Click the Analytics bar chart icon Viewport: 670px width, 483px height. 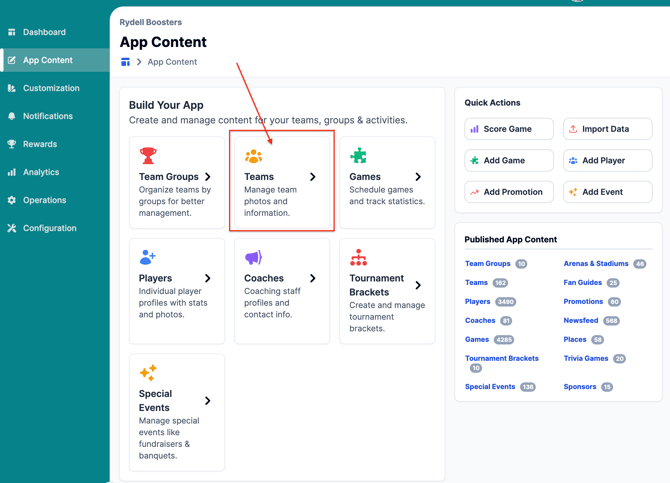point(12,172)
